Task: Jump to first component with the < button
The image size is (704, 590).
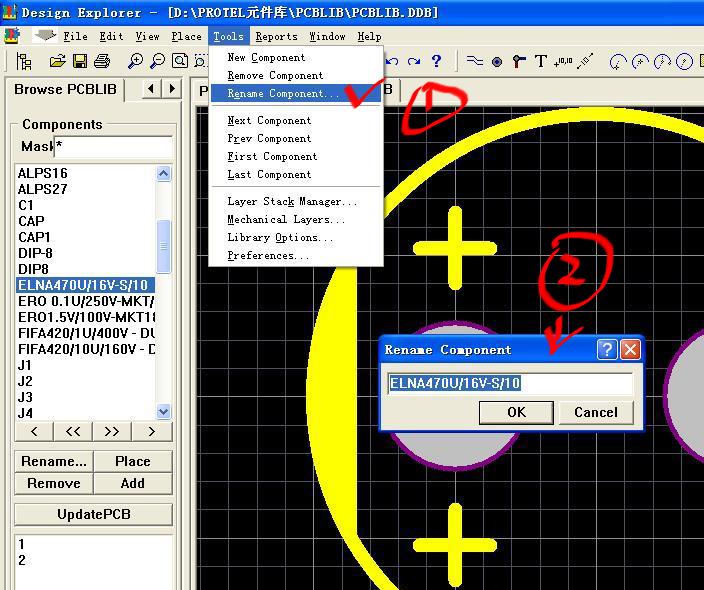Action: pyautogui.click(x=34, y=432)
